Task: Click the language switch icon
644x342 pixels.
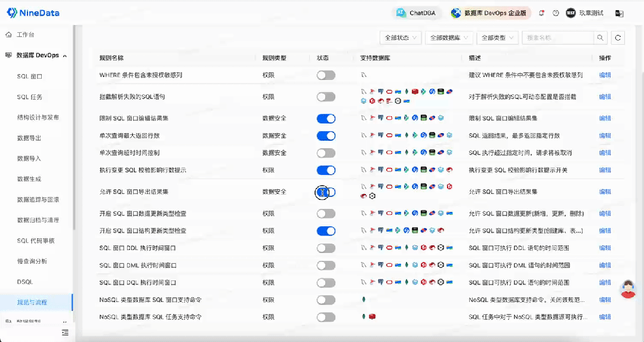Action: pyautogui.click(x=620, y=13)
